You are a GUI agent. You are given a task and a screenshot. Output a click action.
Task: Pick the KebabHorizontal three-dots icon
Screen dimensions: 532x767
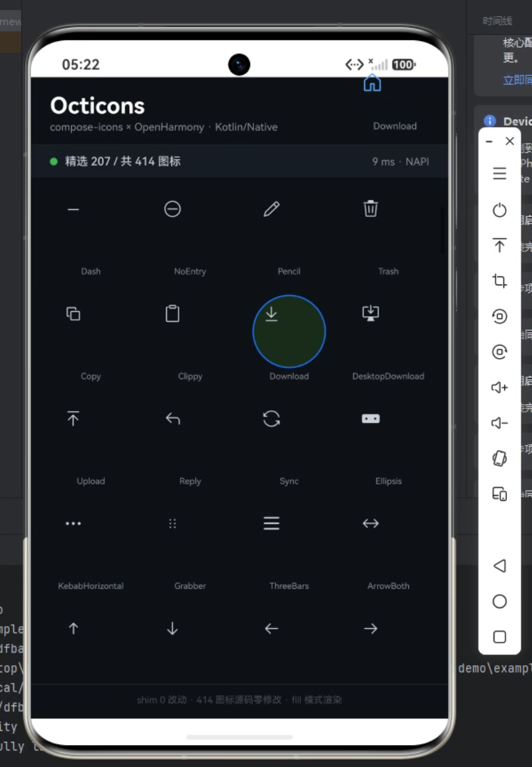[x=73, y=523]
